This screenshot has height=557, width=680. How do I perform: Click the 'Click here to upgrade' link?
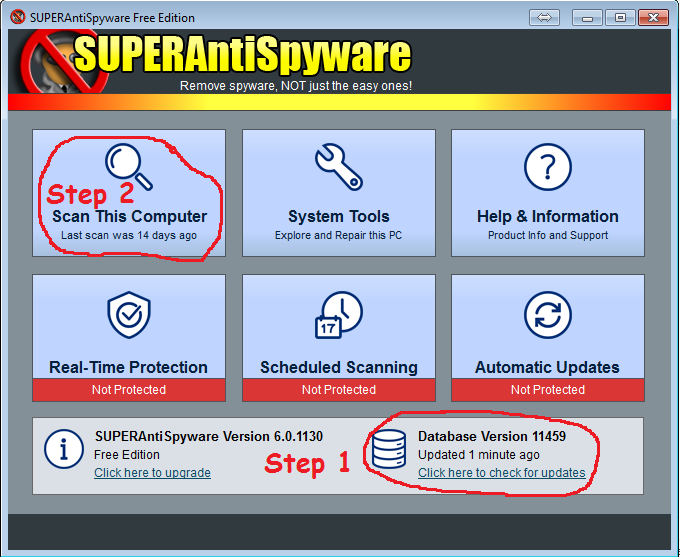point(152,473)
